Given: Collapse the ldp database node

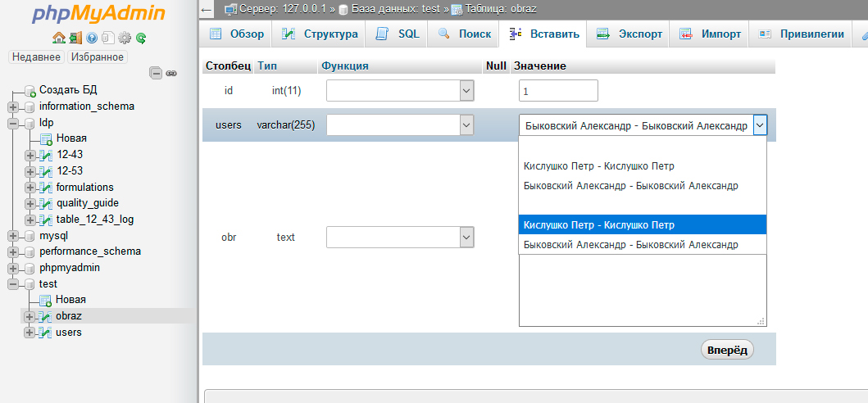Looking at the screenshot, I should 13,123.
